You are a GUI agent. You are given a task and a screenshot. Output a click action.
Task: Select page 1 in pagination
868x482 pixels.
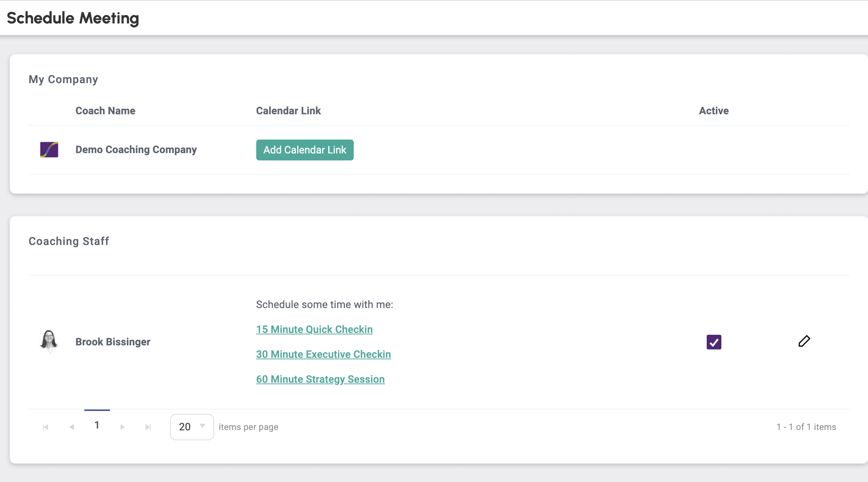click(x=97, y=425)
